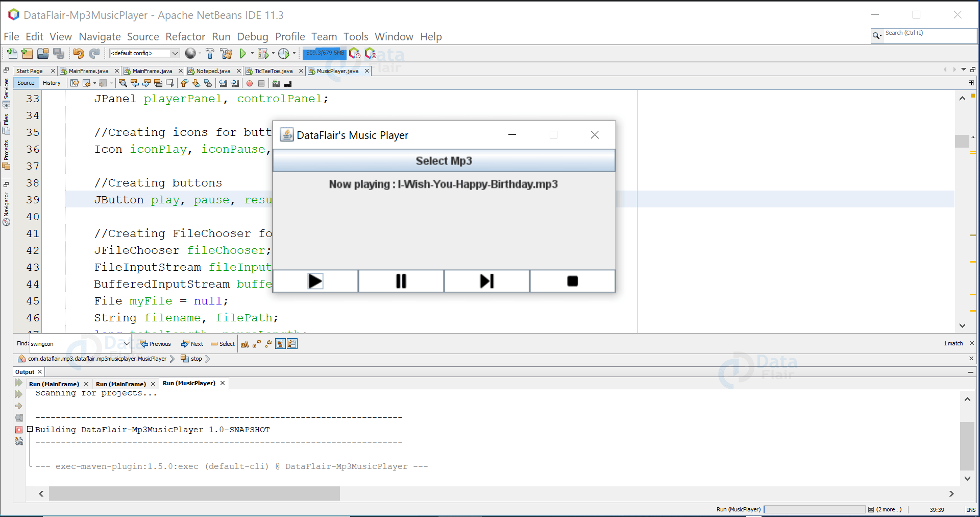Viewport: 980px width, 517px height.
Task: Toggle whole words matching in Find bar
Action: pos(257,344)
